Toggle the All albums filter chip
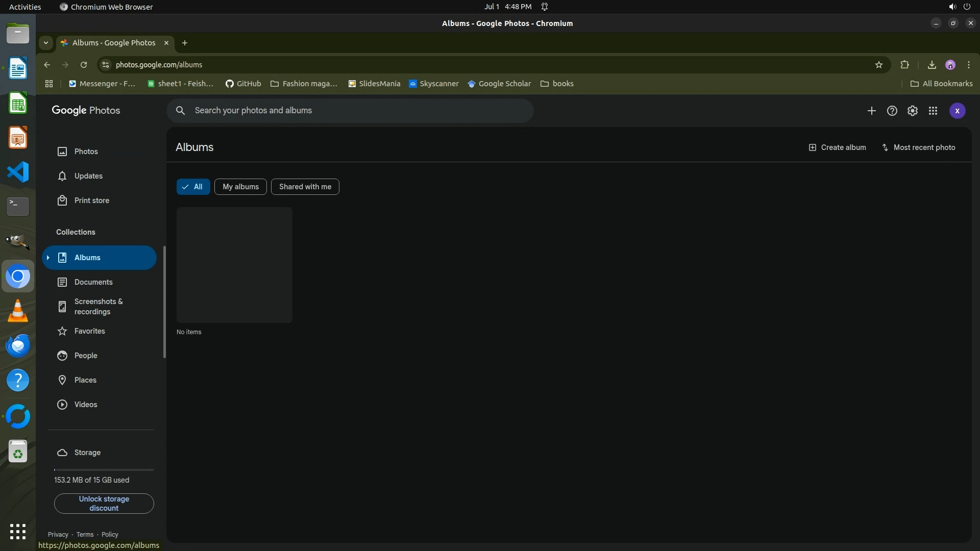Image resolution: width=980 pixels, height=551 pixels. pos(193,187)
